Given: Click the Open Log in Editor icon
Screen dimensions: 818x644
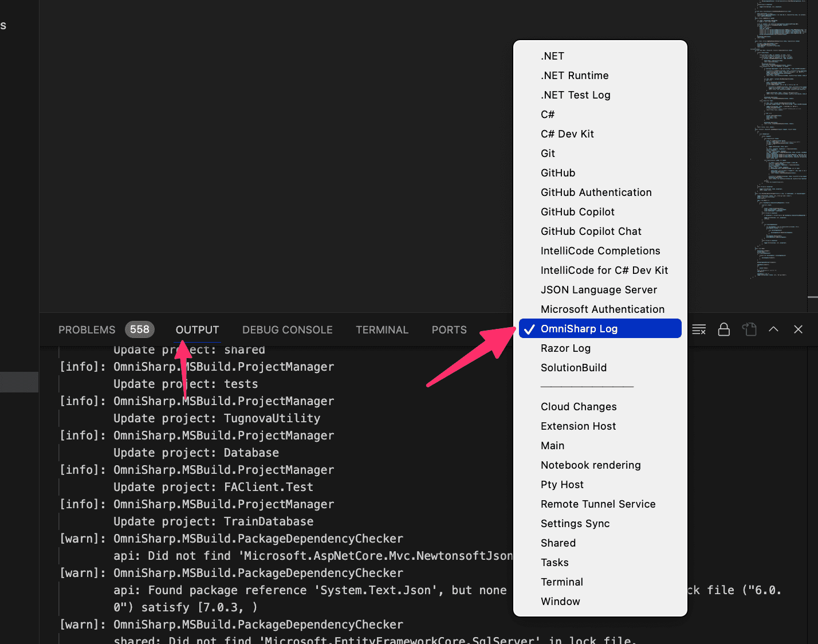Looking at the screenshot, I should click(x=749, y=329).
